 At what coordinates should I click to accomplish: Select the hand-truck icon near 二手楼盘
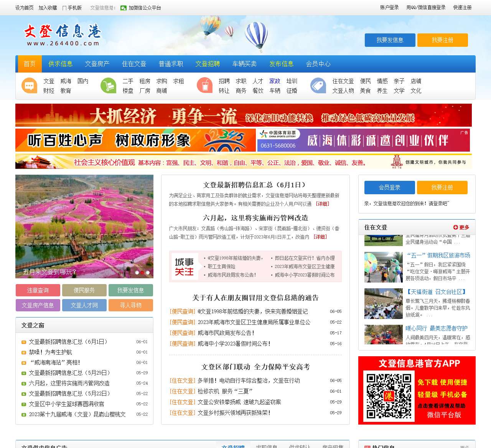coord(109,85)
